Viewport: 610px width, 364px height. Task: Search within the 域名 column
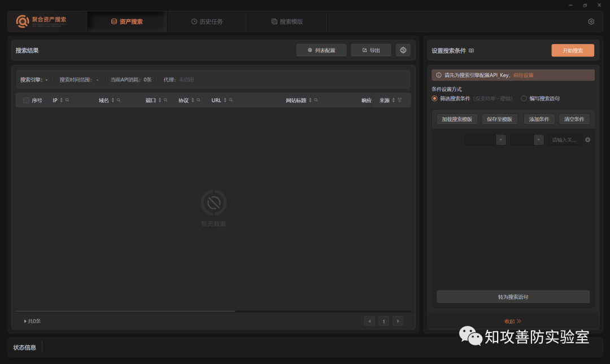(x=119, y=100)
